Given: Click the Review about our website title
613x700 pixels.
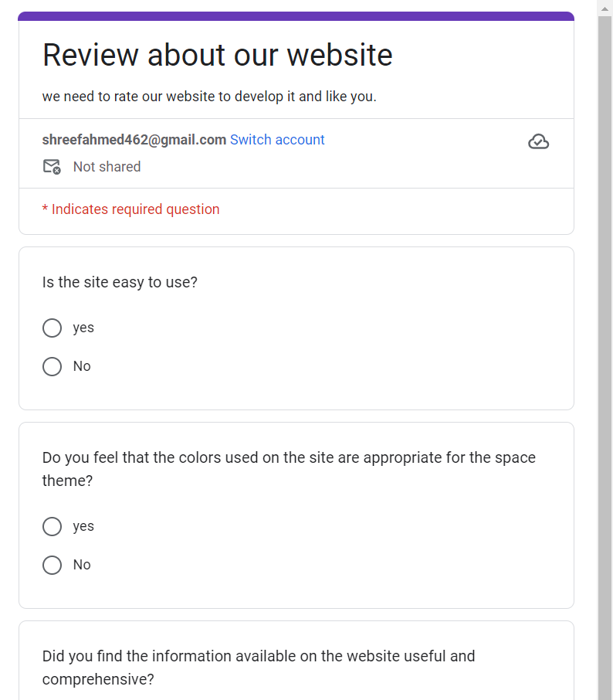Looking at the screenshot, I should pyautogui.click(x=217, y=55).
